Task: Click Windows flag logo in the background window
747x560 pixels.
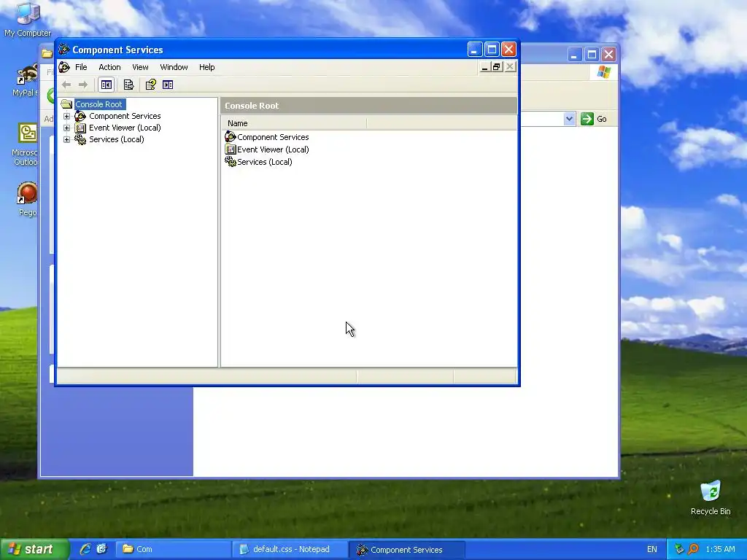Action: pyautogui.click(x=604, y=72)
